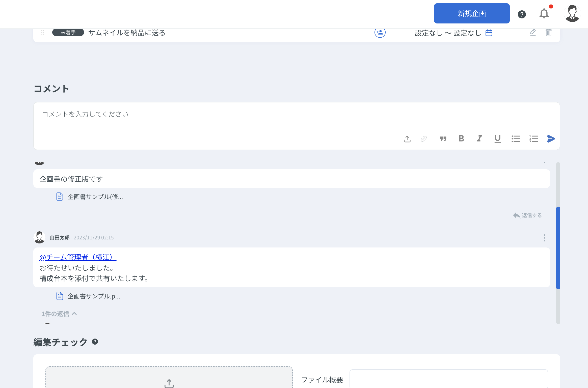Viewport: 588px width, 388px height.
Task: Toggle underline formatting
Action: click(497, 138)
